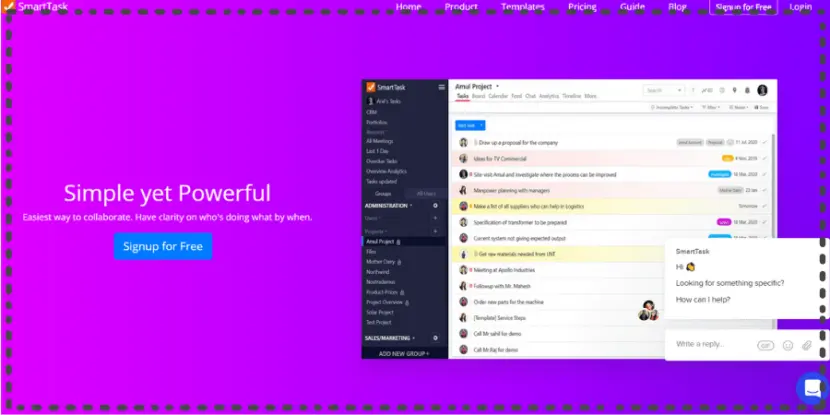
Task: Switch to the Calendar tab in the app preview
Action: click(x=498, y=96)
